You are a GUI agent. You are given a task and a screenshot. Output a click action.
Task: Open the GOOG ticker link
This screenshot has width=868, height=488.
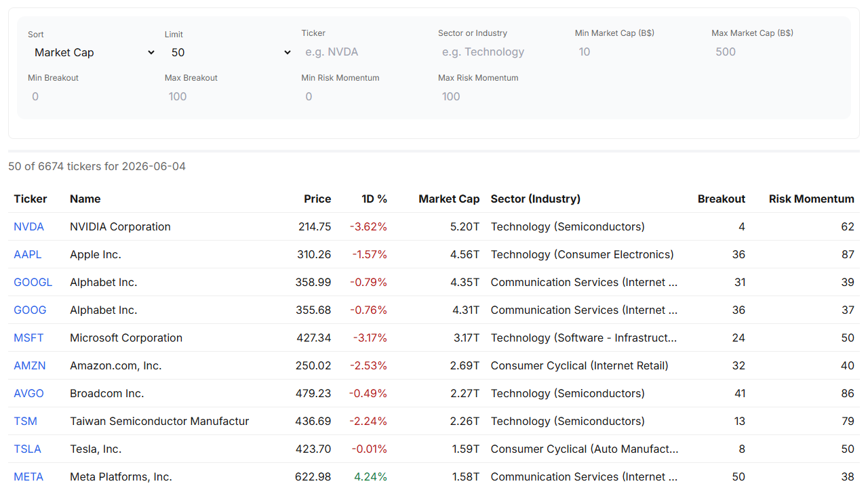pyautogui.click(x=30, y=310)
